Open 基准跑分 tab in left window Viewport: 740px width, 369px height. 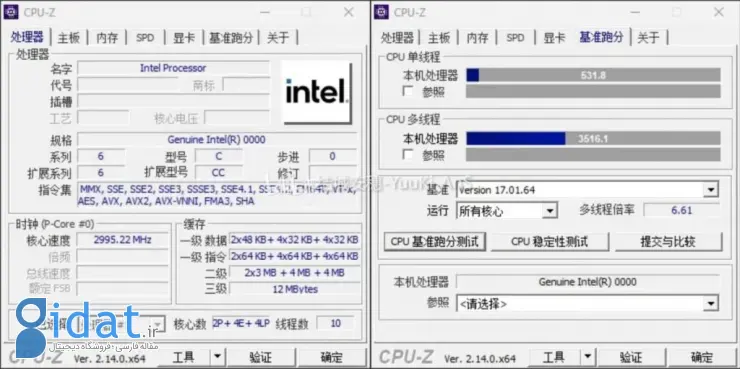click(x=231, y=38)
